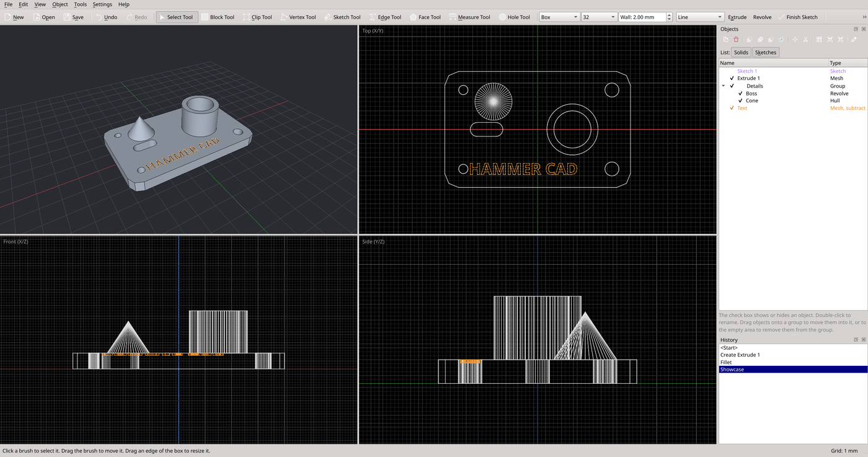Activate the Clip Tool
868x457 pixels.
pyautogui.click(x=257, y=17)
